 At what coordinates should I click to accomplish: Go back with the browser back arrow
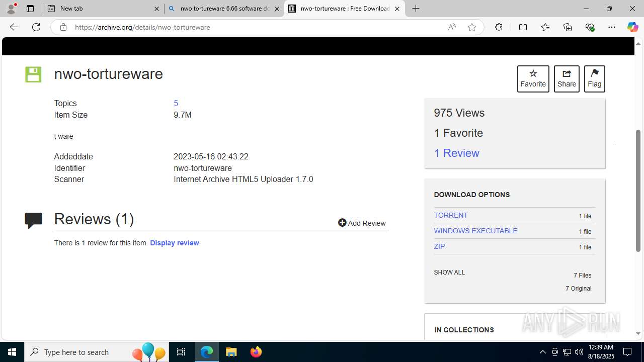tap(14, 27)
